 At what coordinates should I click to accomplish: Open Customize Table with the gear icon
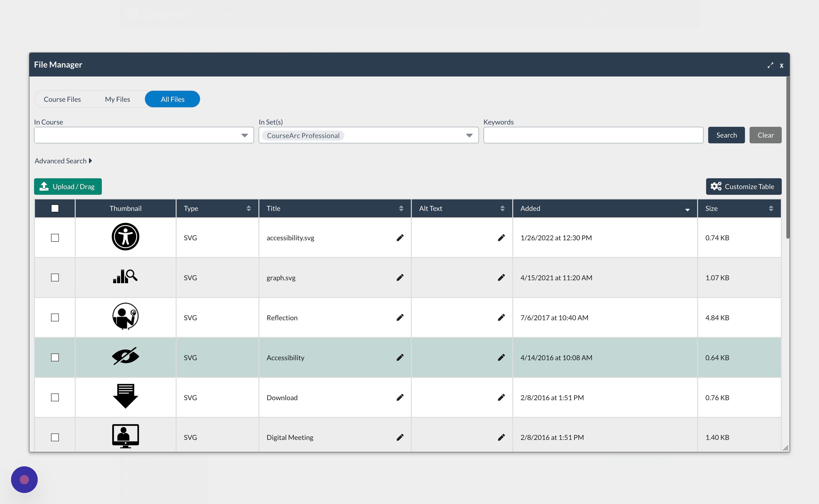(x=743, y=186)
